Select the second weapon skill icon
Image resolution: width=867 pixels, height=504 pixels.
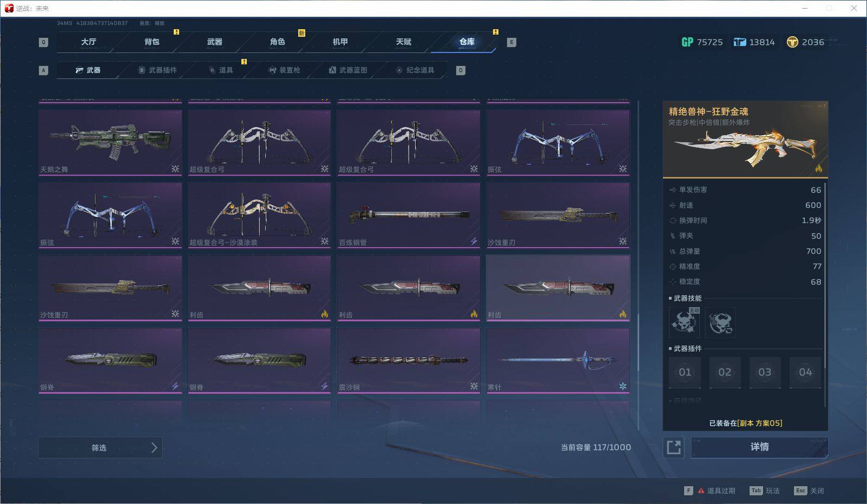click(720, 323)
